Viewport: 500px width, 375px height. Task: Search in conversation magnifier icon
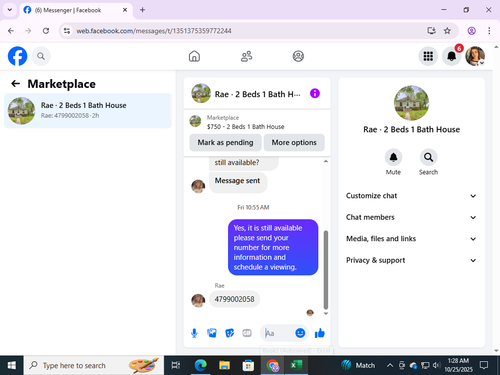point(428,157)
